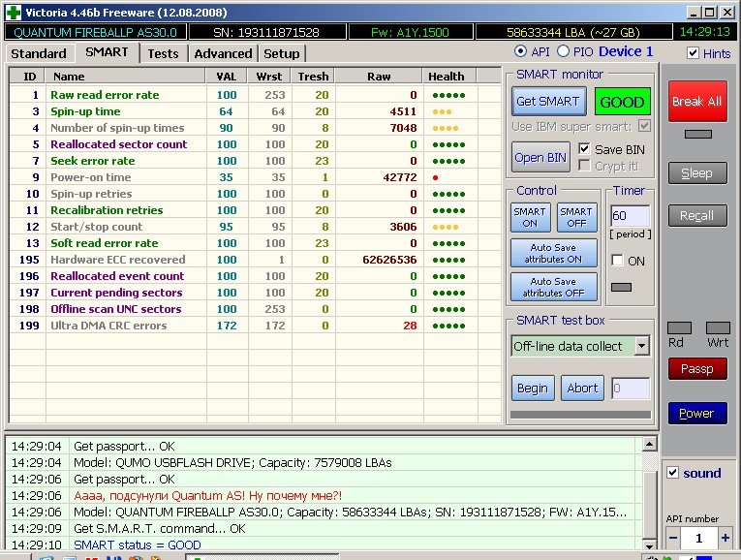Click the Device 1 label
This screenshot has width=741, height=560.
pos(626,51)
